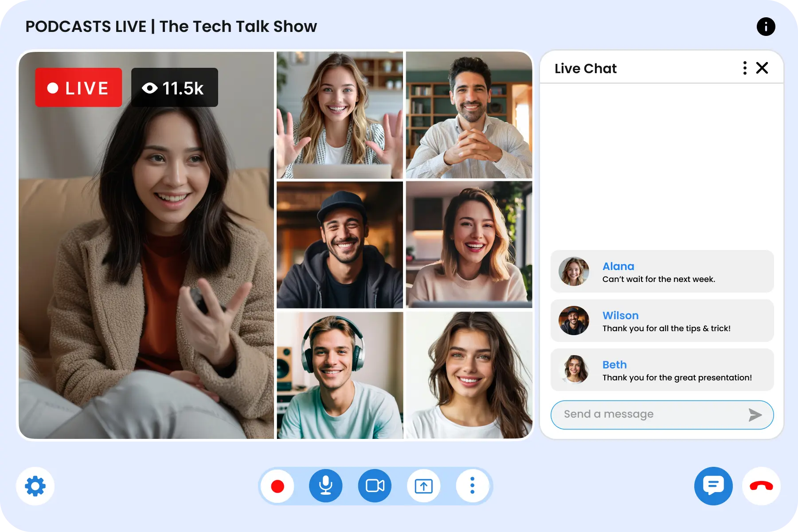Click the 11.5k viewers count badge
The image size is (798, 532).
[175, 87]
